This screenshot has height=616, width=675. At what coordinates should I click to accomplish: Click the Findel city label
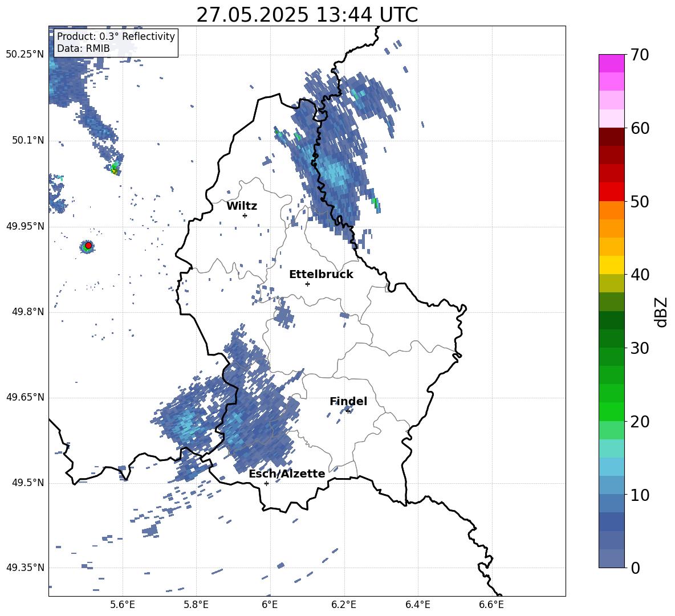(x=348, y=401)
